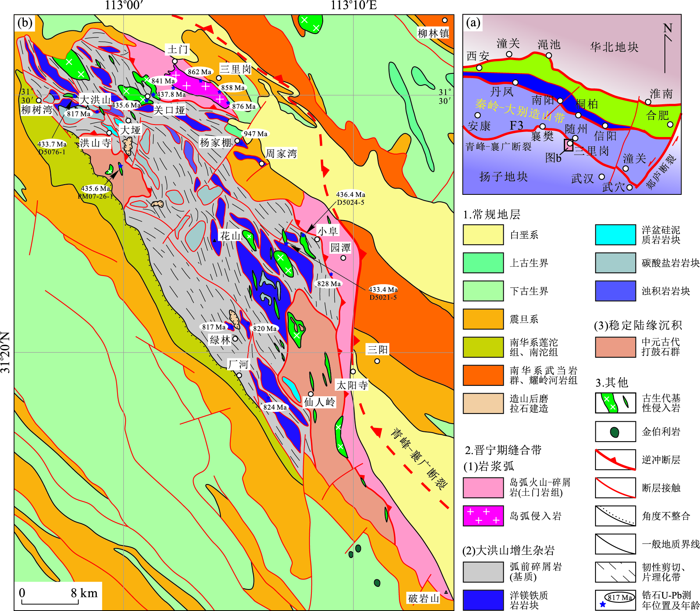The width and height of the screenshot is (700, 611).
Task: Click the fault contact (断层接触) legend symbol
Action: tap(615, 488)
